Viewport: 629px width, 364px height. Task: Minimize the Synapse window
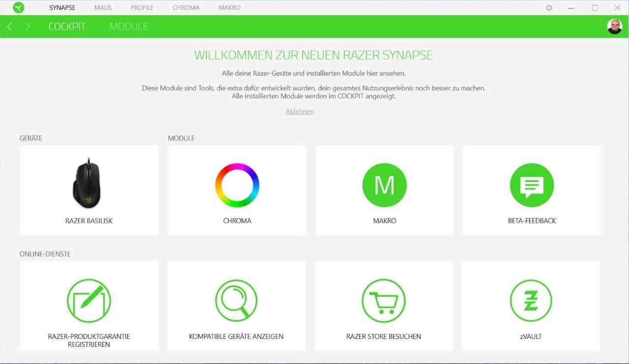(x=571, y=8)
